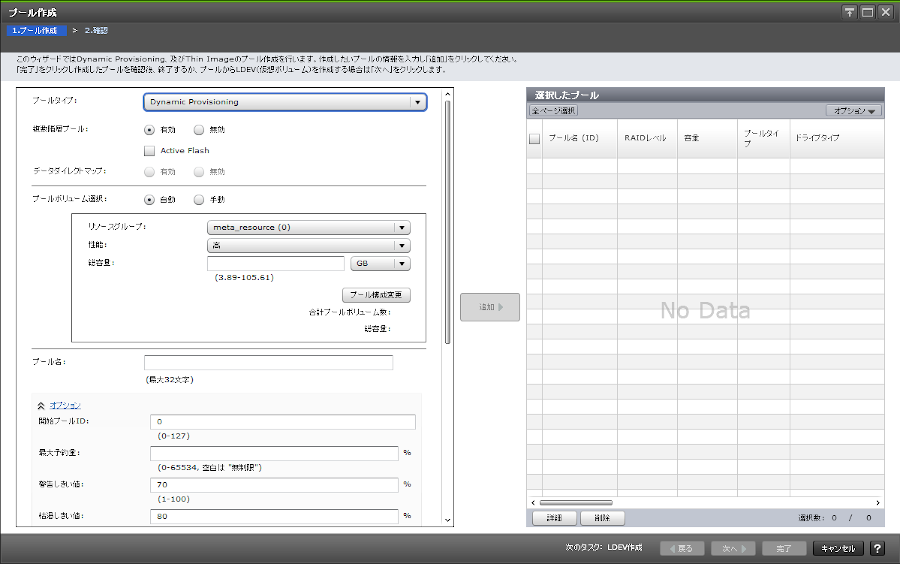Screen dimensions: 900x564
Task: Click the 2.確認 wizard step
Action: pos(96,31)
